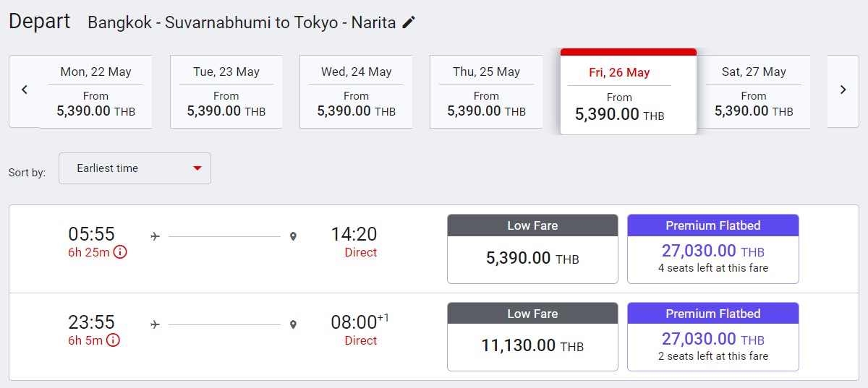The height and width of the screenshot is (388, 868).
Task: Switch to Wed, 24 May date tab
Action: pyautogui.click(x=356, y=92)
